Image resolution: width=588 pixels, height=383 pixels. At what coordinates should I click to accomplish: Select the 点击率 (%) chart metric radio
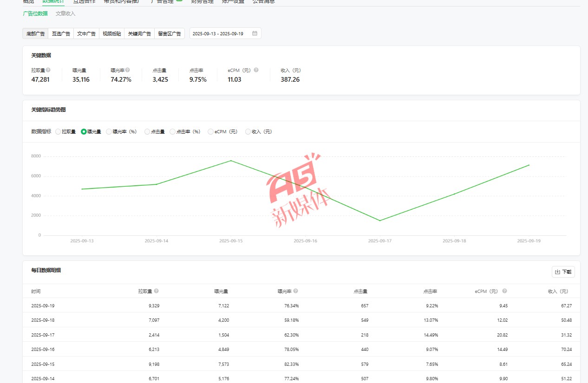click(x=173, y=132)
